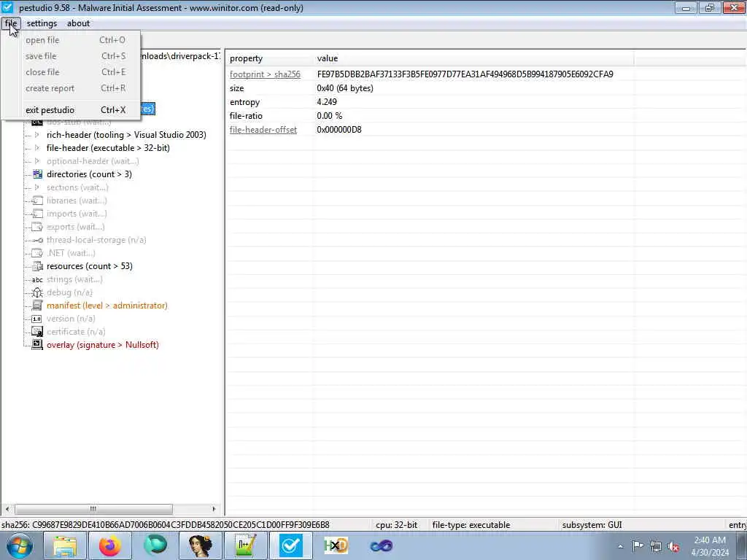Select 'directories (count > 3)' tree item
Screen dimensions: 747x560
[x=89, y=174]
